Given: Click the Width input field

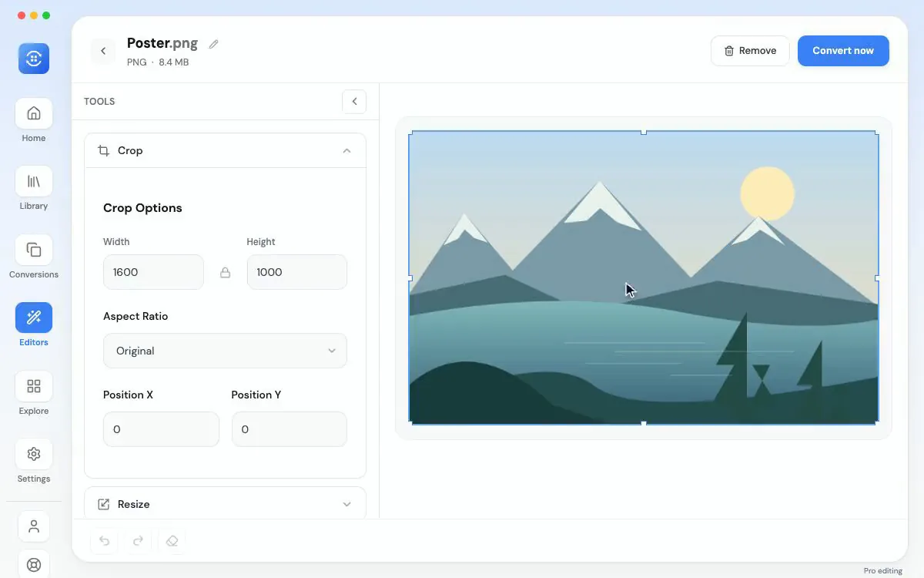Looking at the screenshot, I should click(153, 272).
